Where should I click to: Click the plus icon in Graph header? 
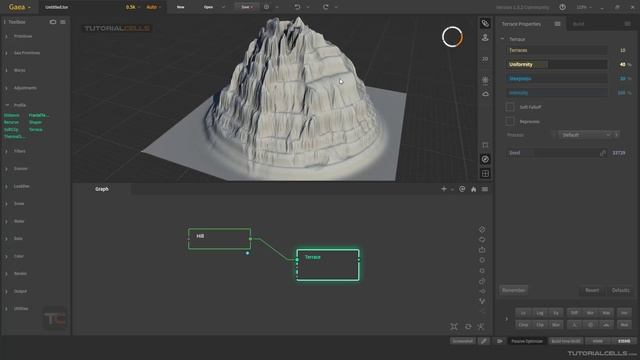tap(444, 189)
